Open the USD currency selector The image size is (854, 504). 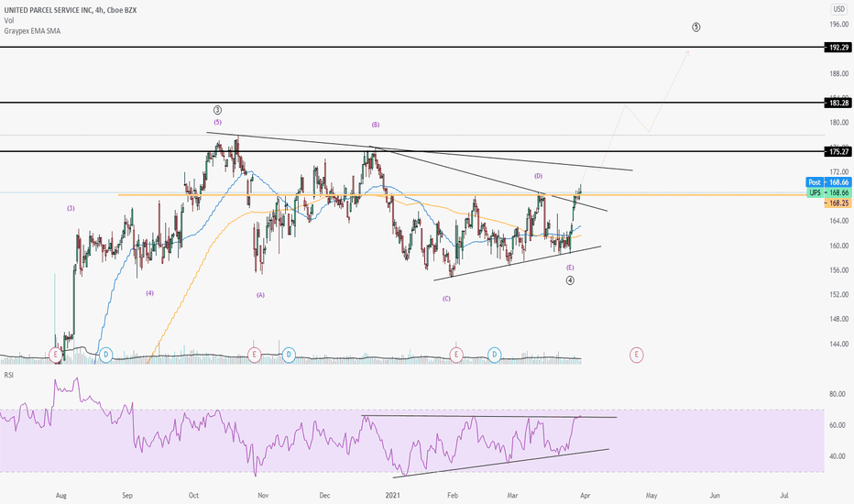[x=838, y=9]
